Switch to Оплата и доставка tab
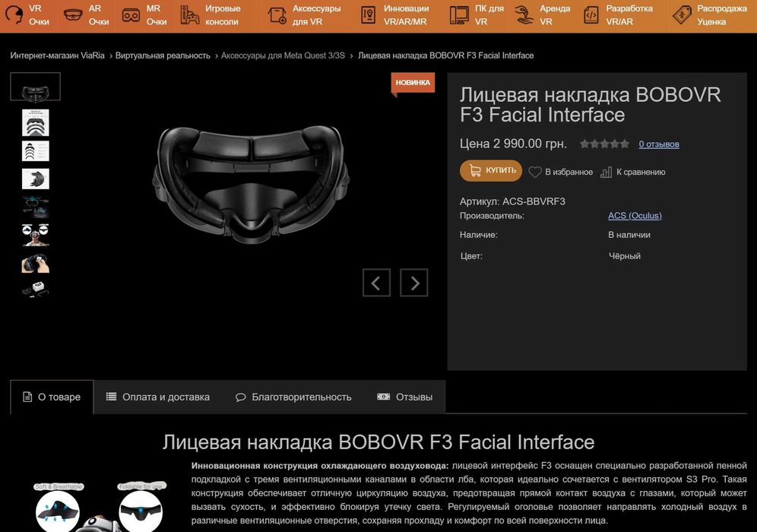This screenshot has height=532, width=757. (x=158, y=397)
